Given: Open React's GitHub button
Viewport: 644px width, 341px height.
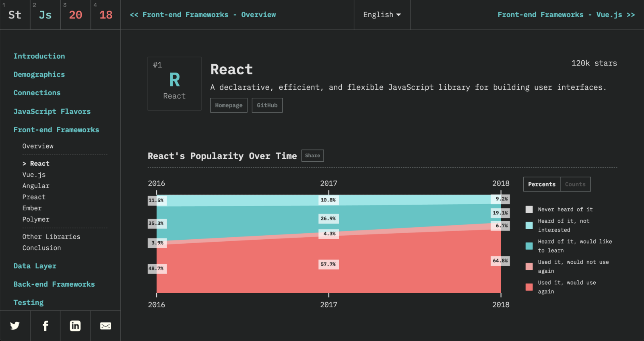Looking at the screenshot, I should click(267, 105).
